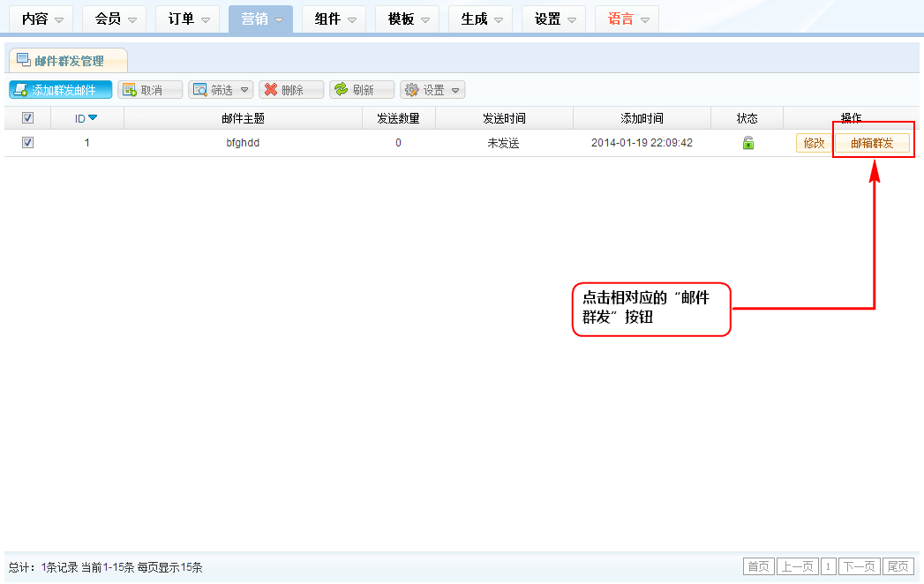Toggle the select-all header checkbox
The width and height of the screenshot is (924, 584).
27,118
